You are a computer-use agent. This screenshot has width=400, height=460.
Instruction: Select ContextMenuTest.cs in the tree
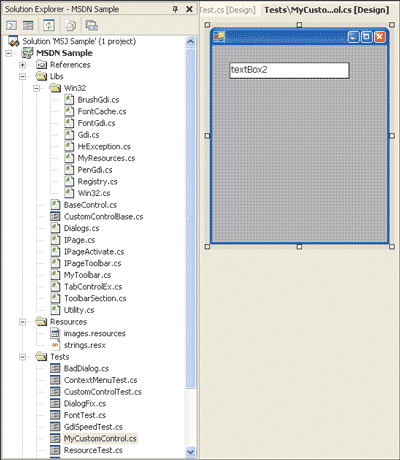[101, 380]
